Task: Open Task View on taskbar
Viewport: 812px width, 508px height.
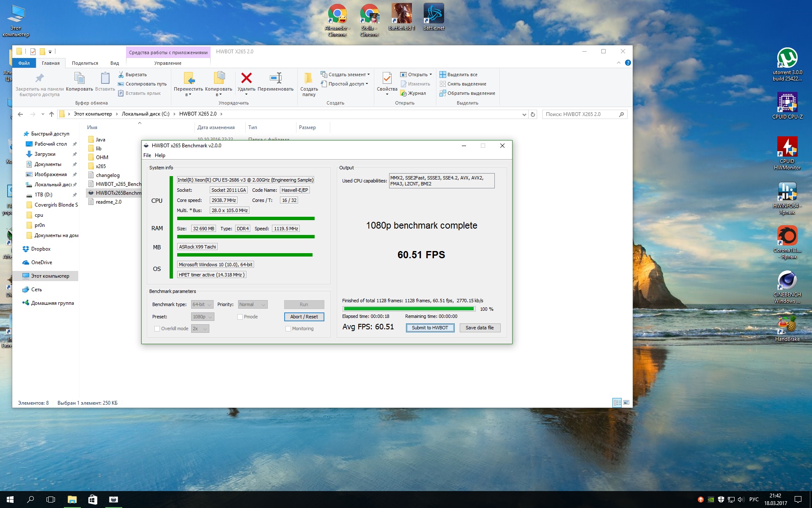Action: click(51, 500)
